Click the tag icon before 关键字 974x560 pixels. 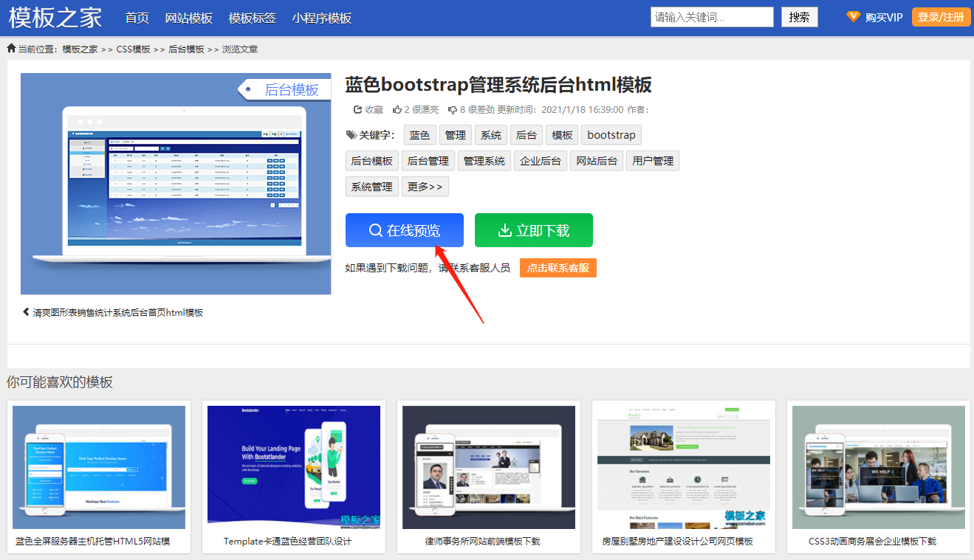[353, 134]
